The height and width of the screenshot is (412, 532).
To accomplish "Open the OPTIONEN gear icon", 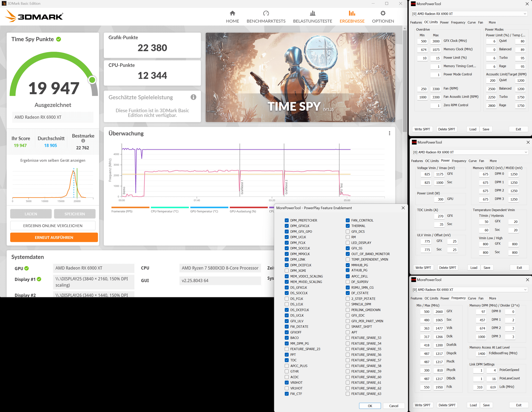I will coord(383,13).
